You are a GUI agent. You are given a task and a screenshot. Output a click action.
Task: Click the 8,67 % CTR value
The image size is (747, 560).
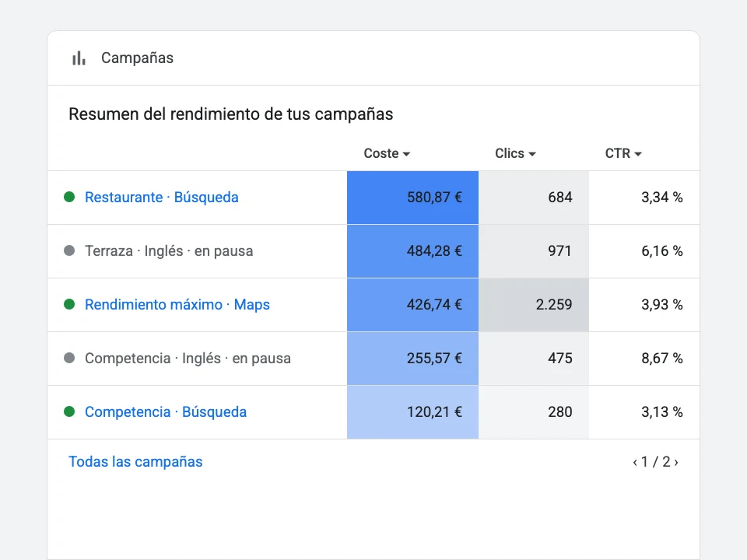pos(661,358)
